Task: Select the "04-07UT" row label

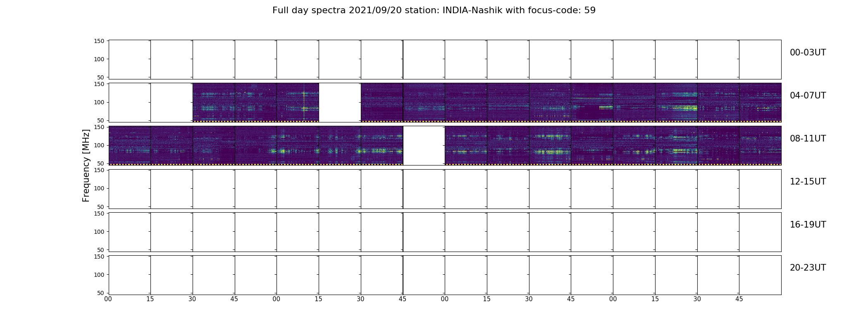Action: 808,96
